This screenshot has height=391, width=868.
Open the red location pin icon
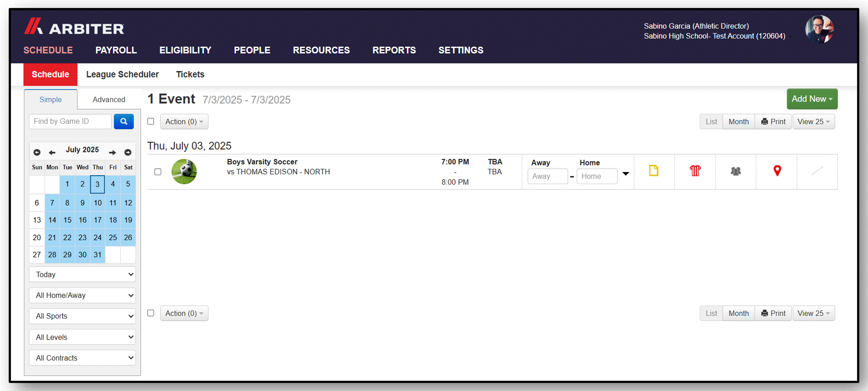pyautogui.click(x=777, y=171)
